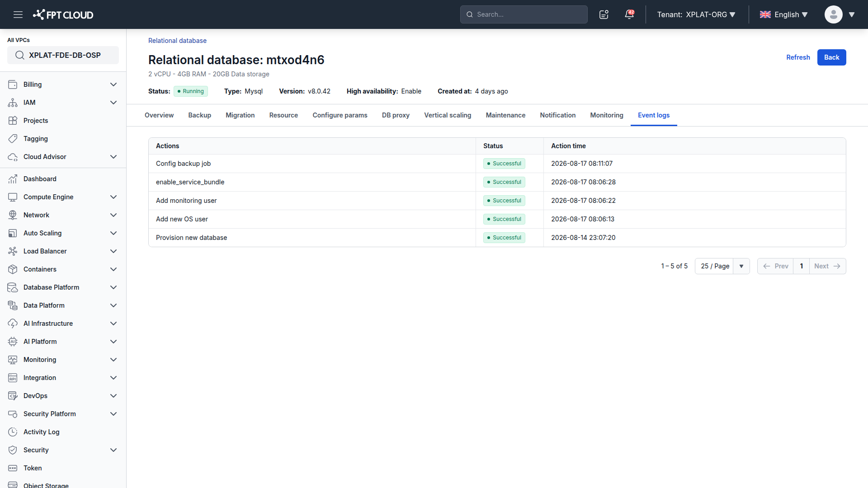This screenshot has width=868, height=488.
Task: Open the Monitoring tab of database
Action: point(607,115)
